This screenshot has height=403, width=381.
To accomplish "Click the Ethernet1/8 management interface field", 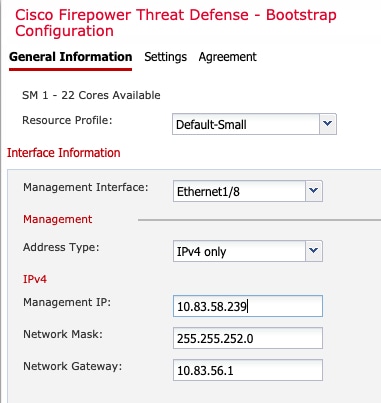I will (239, 191).
